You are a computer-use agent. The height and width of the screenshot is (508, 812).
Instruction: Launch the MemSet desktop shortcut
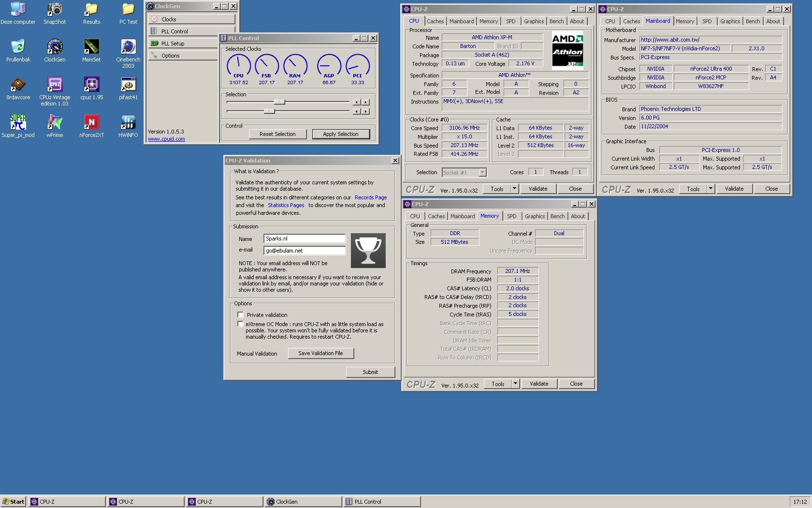(x=91, y=51)
